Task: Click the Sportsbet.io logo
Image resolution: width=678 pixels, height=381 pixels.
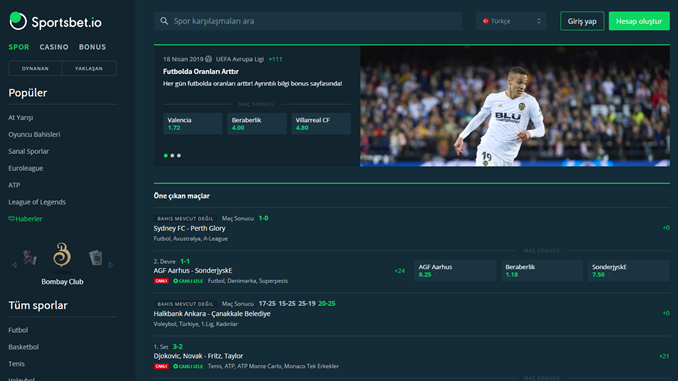Action: click(55, 21)
